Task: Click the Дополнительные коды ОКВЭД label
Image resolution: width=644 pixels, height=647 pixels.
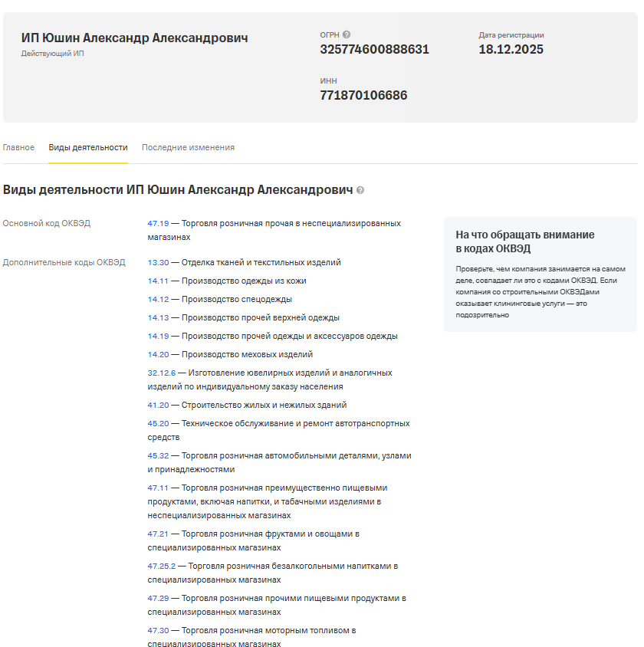Action: coord(64,262)
